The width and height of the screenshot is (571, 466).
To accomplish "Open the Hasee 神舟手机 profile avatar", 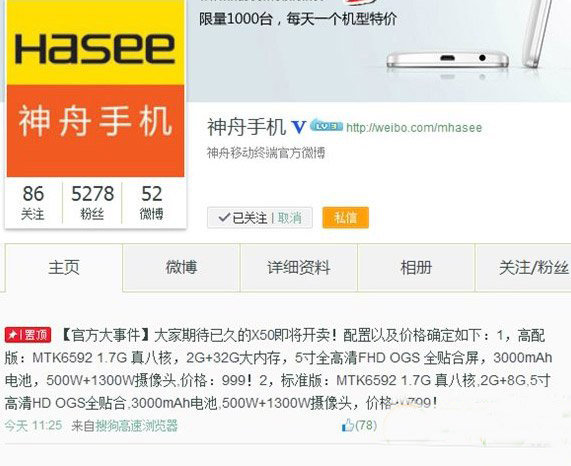I will point(95,88).
